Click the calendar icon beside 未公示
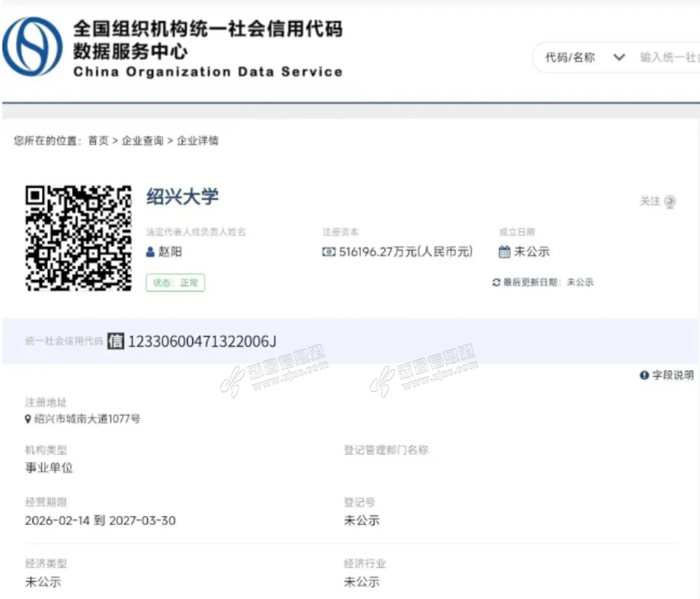 coord(505,252)
